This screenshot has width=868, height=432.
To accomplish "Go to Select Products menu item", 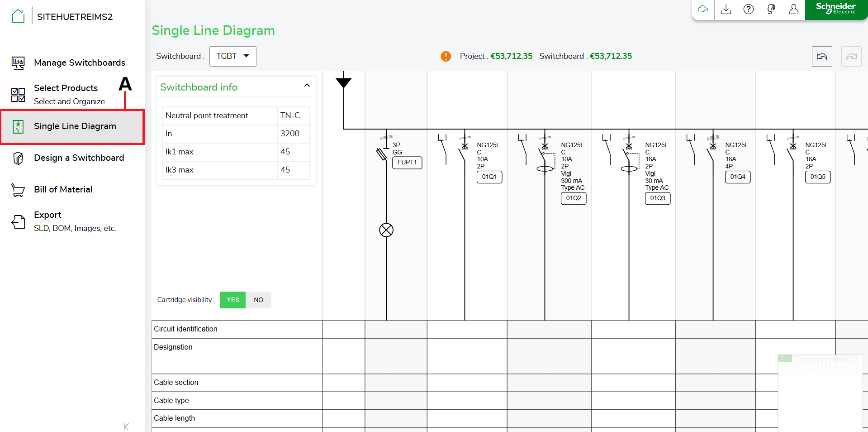I will click(x=66, y=88).
